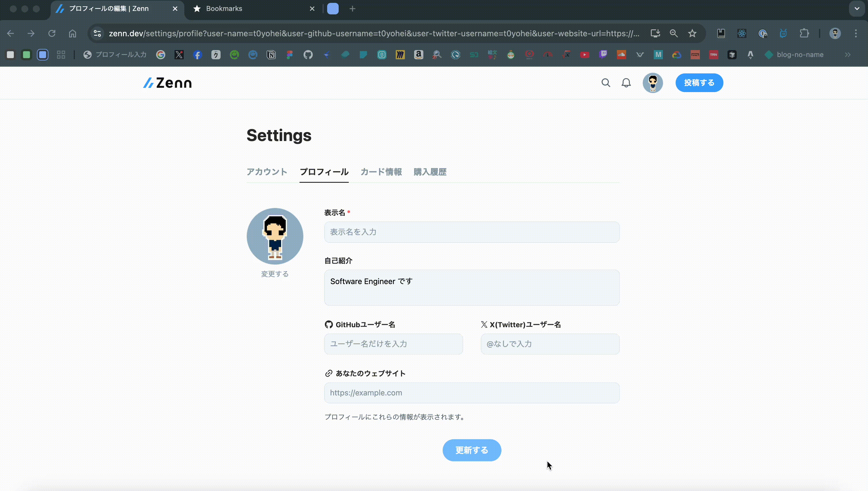
Task: Click the 更新する button
Action: (472, 450)
